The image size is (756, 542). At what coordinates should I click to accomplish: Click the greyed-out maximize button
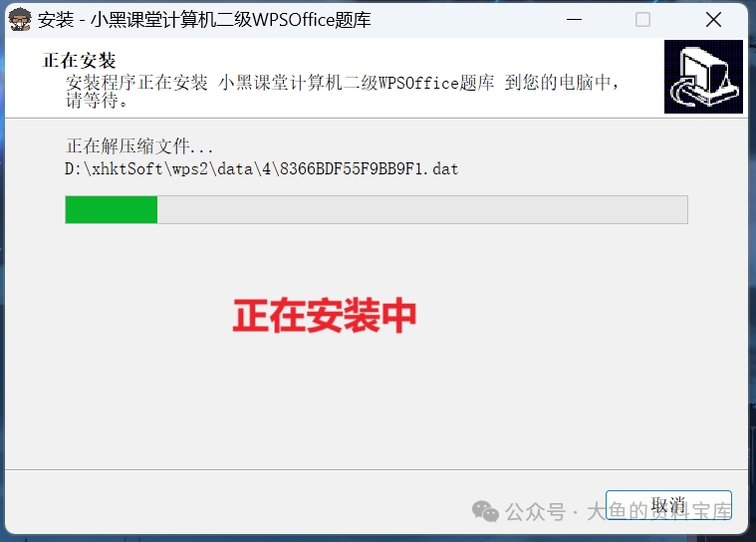tap(642, 20)
